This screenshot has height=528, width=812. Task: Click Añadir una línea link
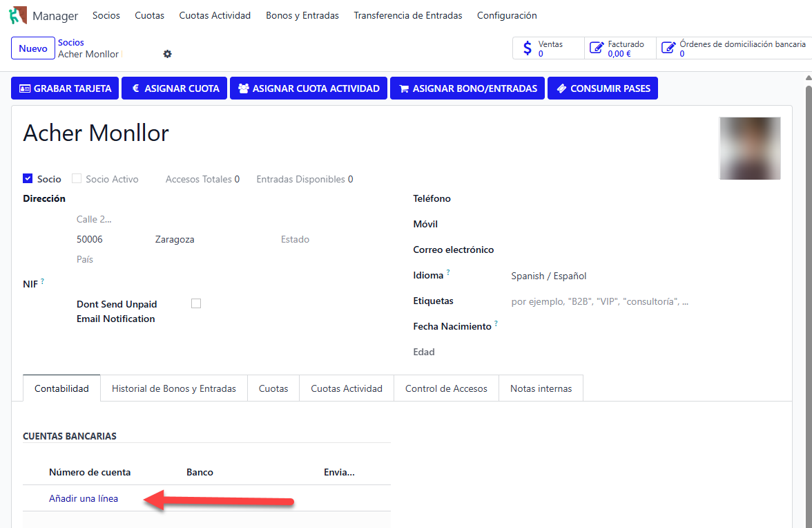click(x=84, y=498)
